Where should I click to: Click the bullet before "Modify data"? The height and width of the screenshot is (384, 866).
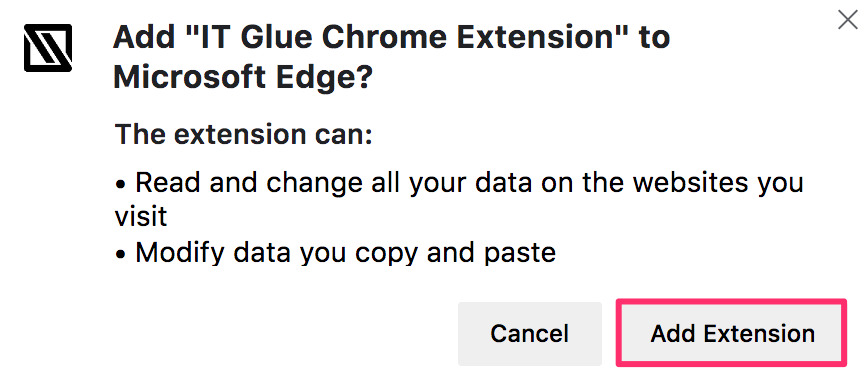pyautogui.click(x=121, y=255)
